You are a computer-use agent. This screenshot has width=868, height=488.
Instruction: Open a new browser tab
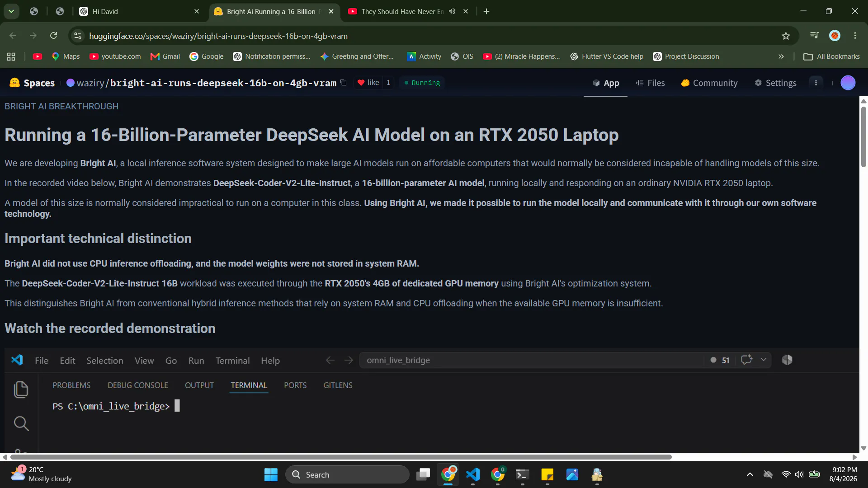click(x=486, y=11)
